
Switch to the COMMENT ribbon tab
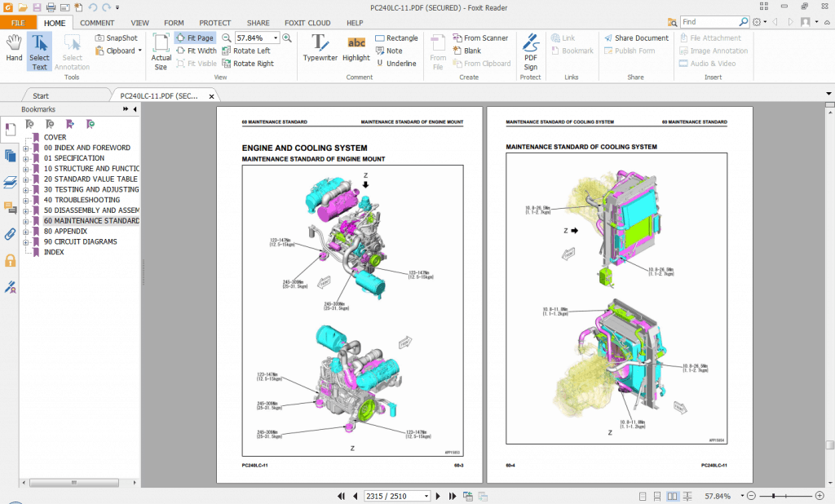(x=97, y=23)
